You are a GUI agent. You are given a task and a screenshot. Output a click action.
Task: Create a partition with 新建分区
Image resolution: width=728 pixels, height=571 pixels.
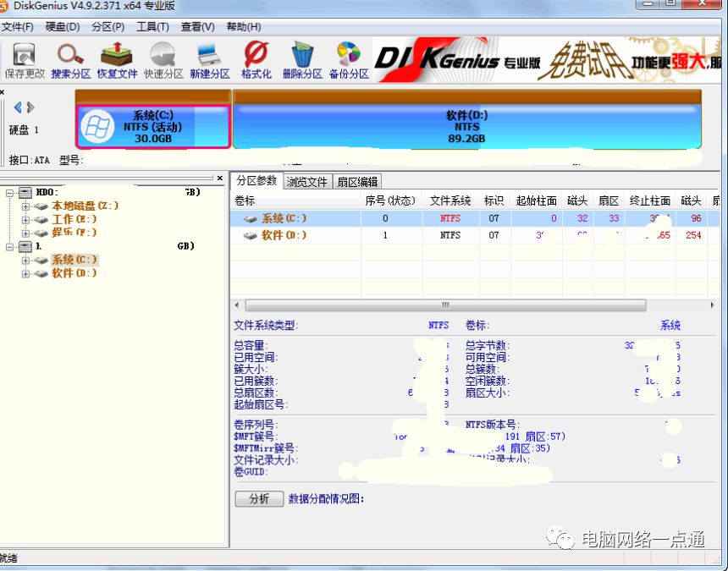pyautogui.click(x=210, y=60)
